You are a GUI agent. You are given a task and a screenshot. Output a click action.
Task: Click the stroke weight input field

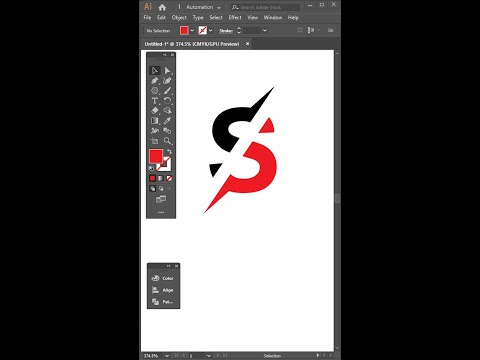(x=252, y=30)
